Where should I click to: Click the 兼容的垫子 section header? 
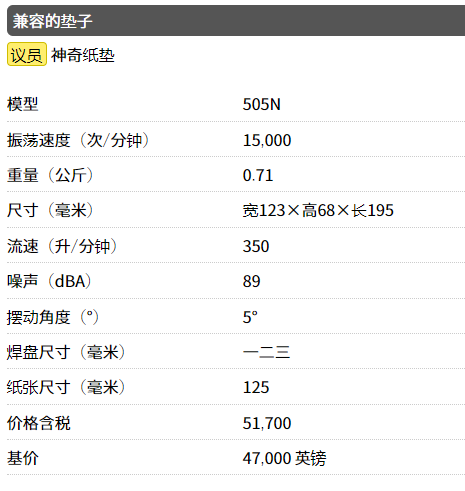236,21
